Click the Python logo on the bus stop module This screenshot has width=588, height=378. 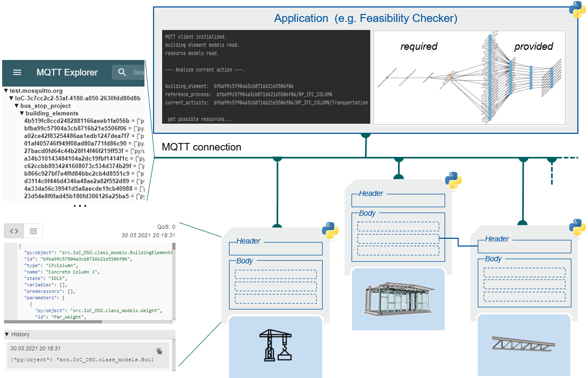pyautogui.click(x=453, y=180)
